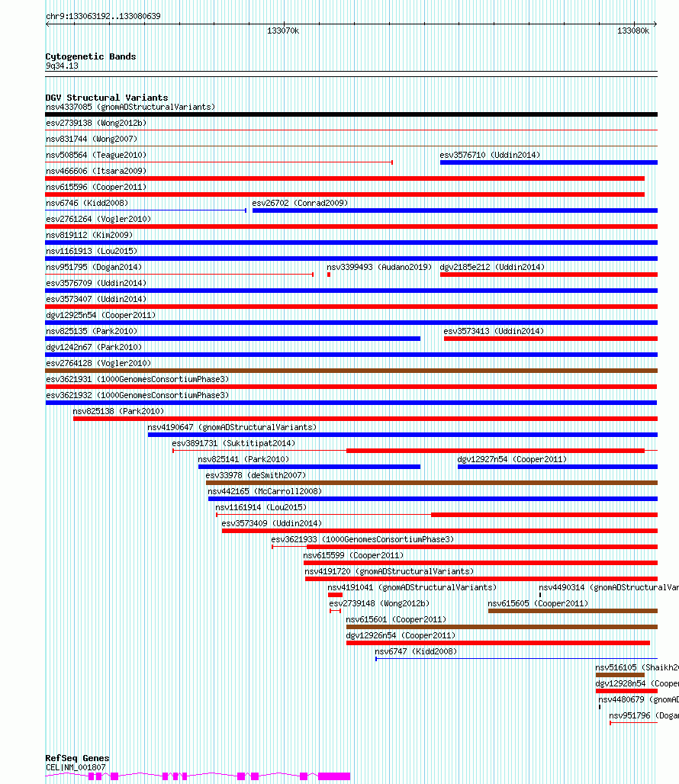
Task: Click the thick black nsv4337085 variant bar
Action: [x=352, y=114]
